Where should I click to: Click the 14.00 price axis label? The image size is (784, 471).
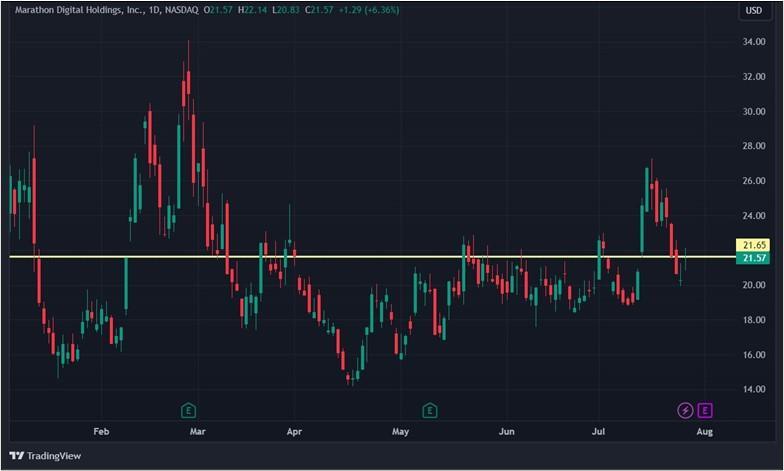pos(754,388)
